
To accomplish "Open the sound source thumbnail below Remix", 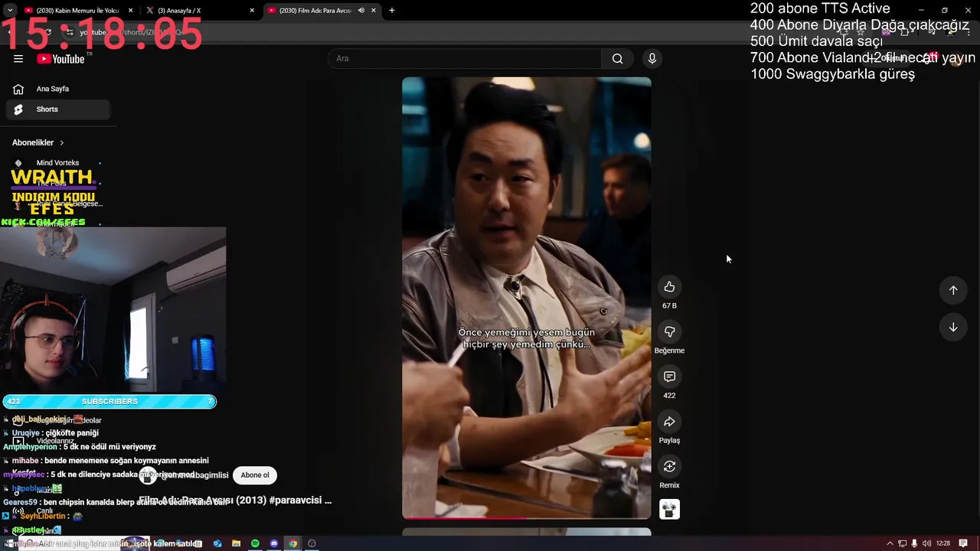I will (669, 509).
